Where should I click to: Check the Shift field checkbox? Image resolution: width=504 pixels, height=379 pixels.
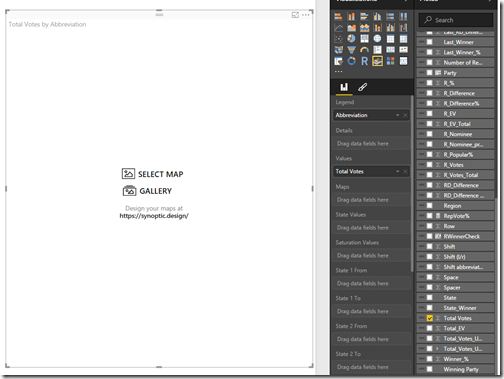430,247
